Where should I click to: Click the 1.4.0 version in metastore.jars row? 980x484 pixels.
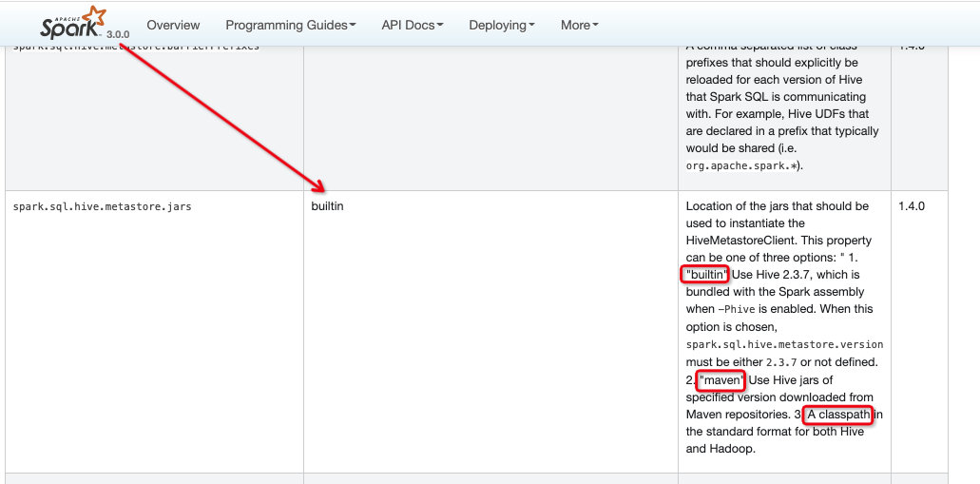click(x=912, y=206)
